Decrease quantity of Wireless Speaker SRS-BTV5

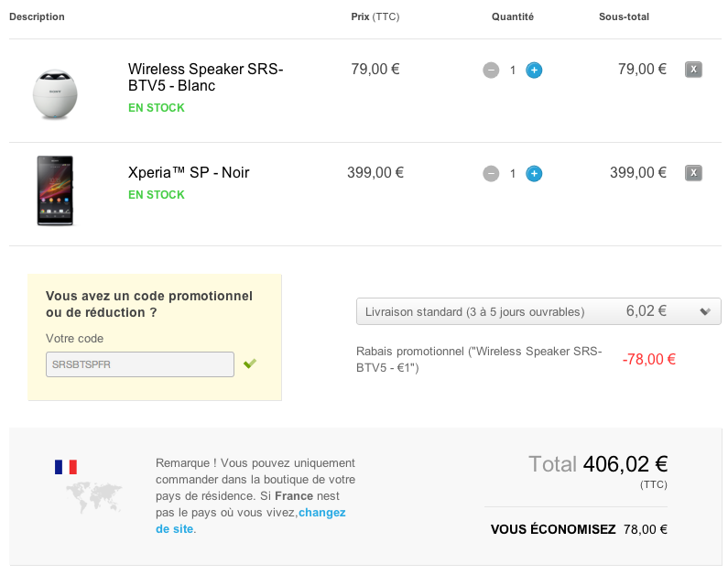coord(491,71)
